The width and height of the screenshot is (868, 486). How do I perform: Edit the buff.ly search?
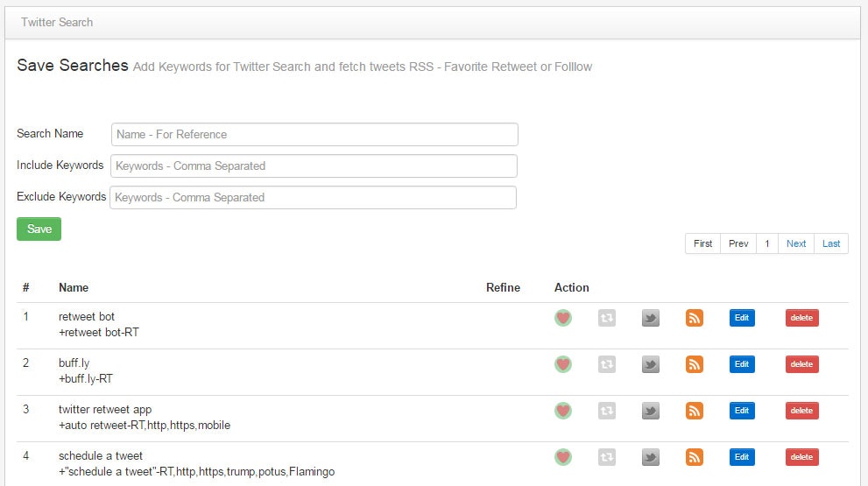tap(742, 364)
